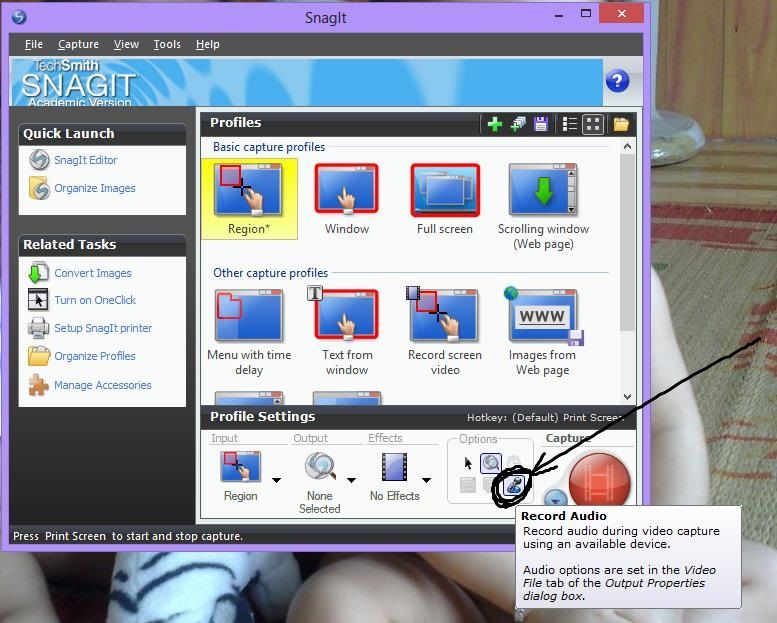Click the green plus Add Profile icon
Image resolution: width=777 pixels, height=623 pixels.
tap(495, 124)
